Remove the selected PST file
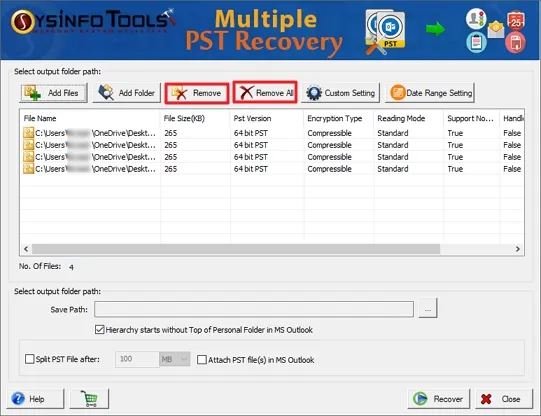 tap(197, 93)
